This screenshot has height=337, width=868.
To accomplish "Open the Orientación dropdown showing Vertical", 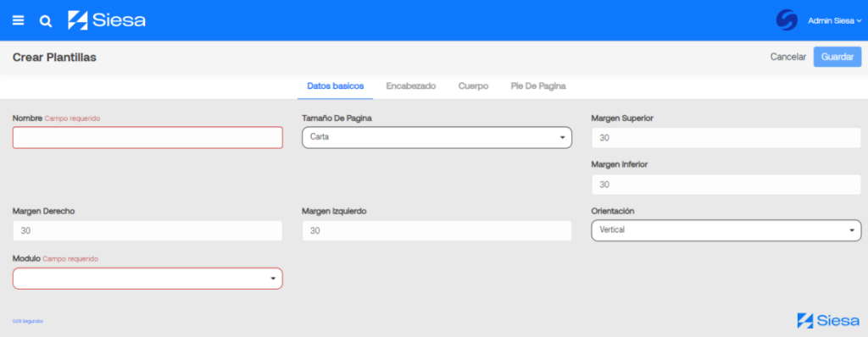I will click(x=726, y=231).
